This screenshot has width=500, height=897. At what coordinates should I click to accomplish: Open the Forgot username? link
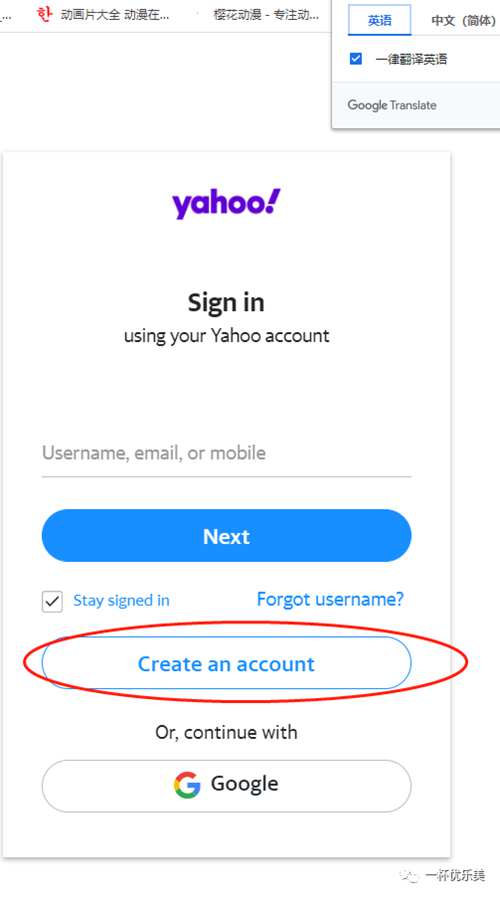330,600
